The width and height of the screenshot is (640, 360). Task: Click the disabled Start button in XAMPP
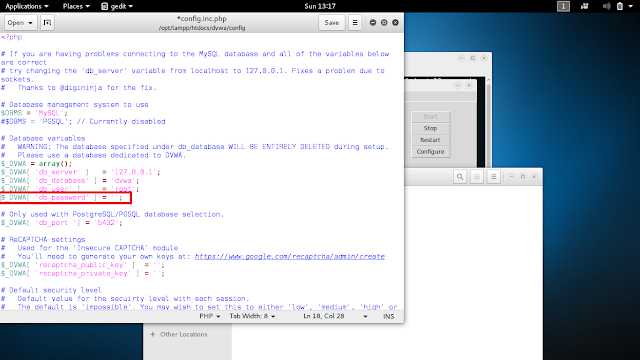(430, 117)
